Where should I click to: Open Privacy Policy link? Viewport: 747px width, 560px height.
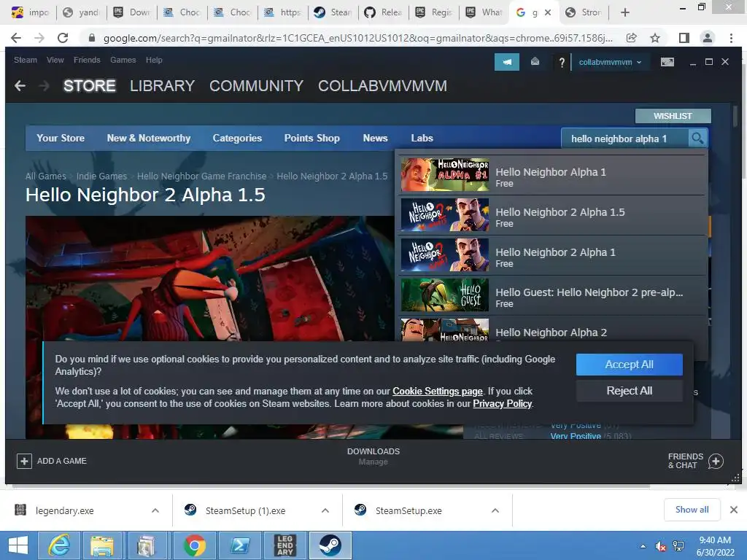point(502,403)
